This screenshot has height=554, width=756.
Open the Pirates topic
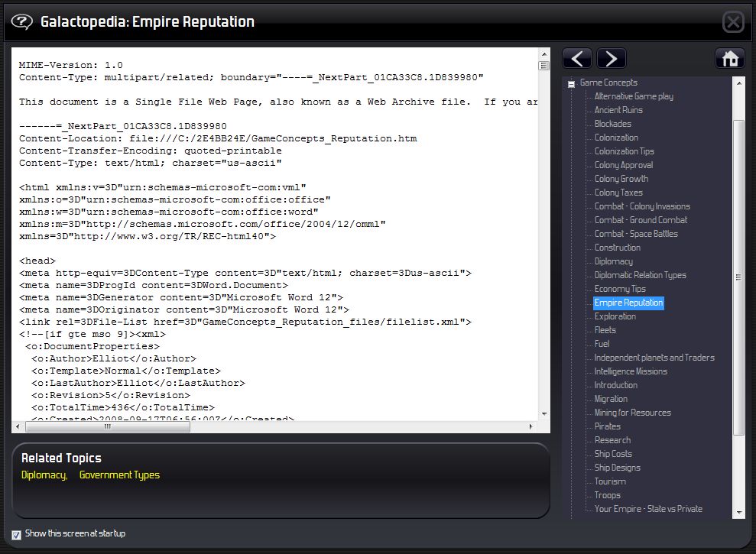[607, 426]
